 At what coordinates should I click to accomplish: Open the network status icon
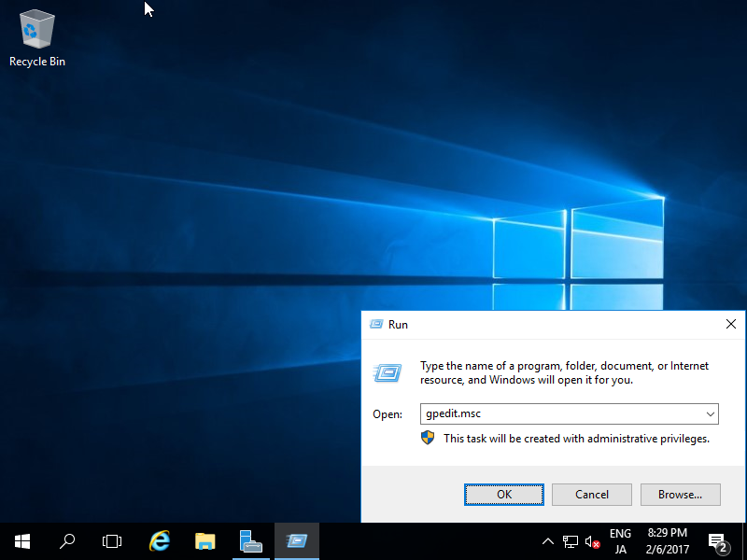(571, 541)
